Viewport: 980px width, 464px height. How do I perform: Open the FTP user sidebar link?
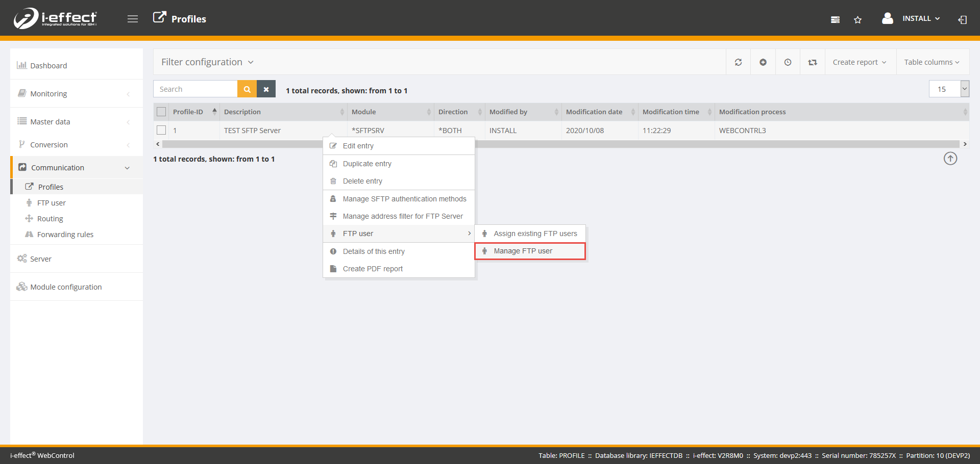pyautogui.click(x=52, y=203)
